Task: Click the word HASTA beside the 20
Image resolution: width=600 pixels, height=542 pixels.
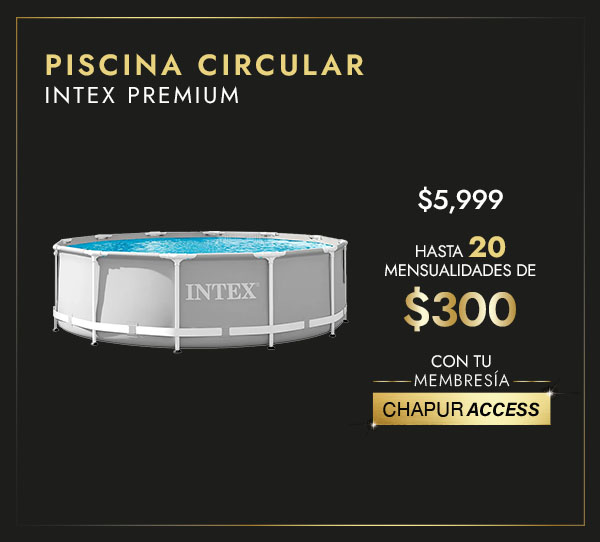Action: click(x=439, y=251)
